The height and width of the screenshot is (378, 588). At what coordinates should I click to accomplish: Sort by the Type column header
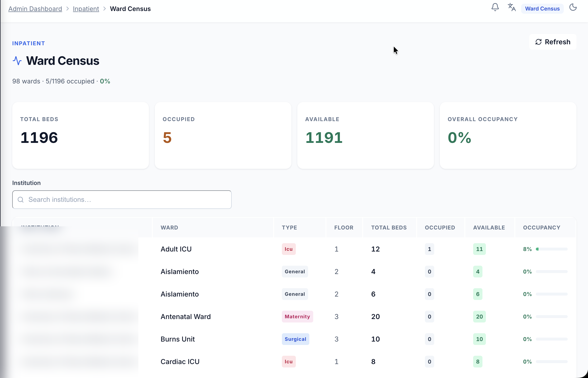click(x=289, y=228)
